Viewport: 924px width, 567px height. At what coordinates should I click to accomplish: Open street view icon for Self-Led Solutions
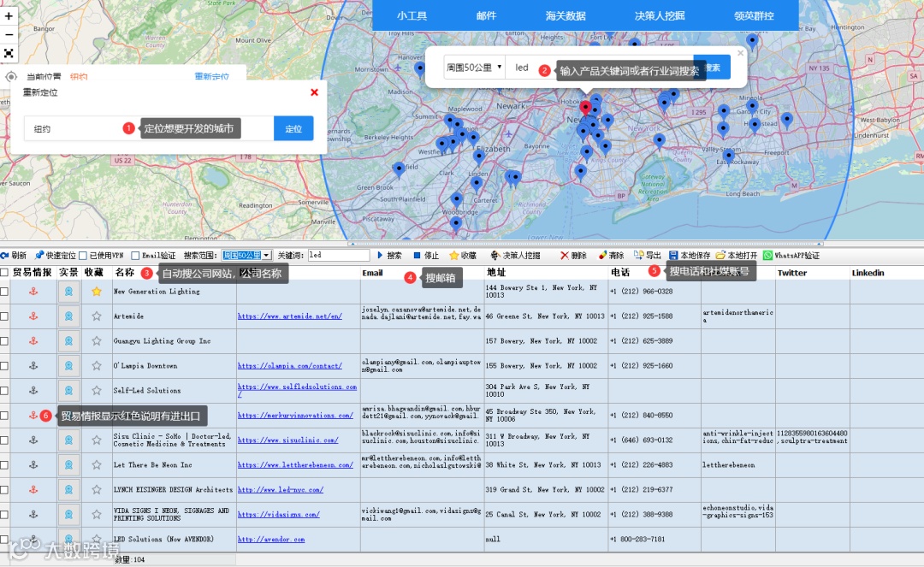point(68,390)
